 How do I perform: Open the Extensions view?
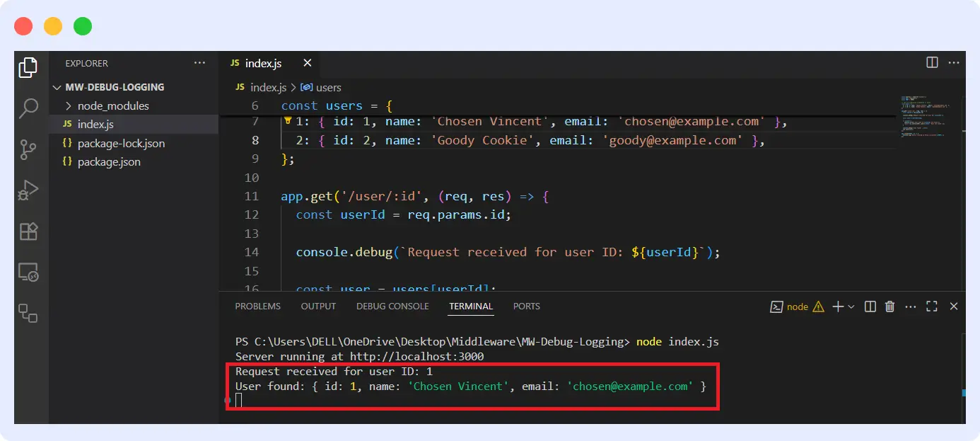click(x=28, y=231)
